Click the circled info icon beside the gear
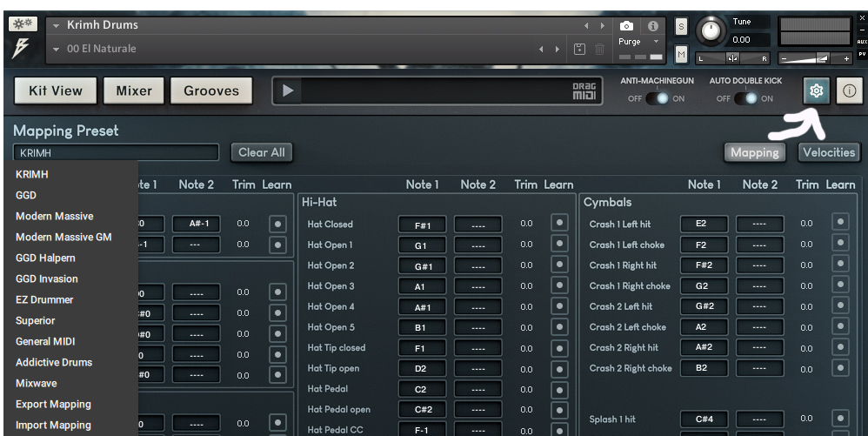This screenshot has height=436, width=868. click(x=849, y=91)
